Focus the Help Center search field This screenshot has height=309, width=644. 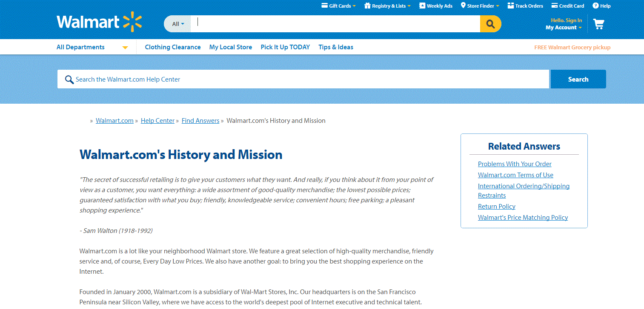tap(303, 79)
